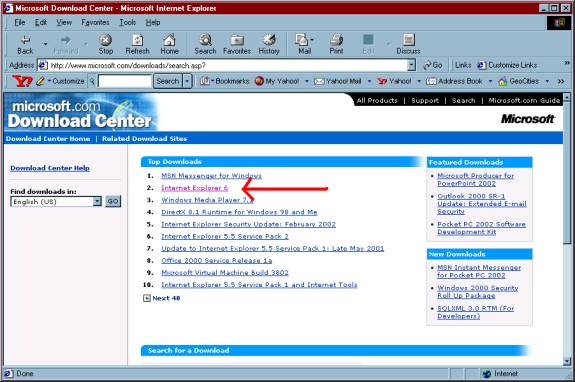
Task: Open the Back button dropdown arrow
Action: click(x=45, y=44)
